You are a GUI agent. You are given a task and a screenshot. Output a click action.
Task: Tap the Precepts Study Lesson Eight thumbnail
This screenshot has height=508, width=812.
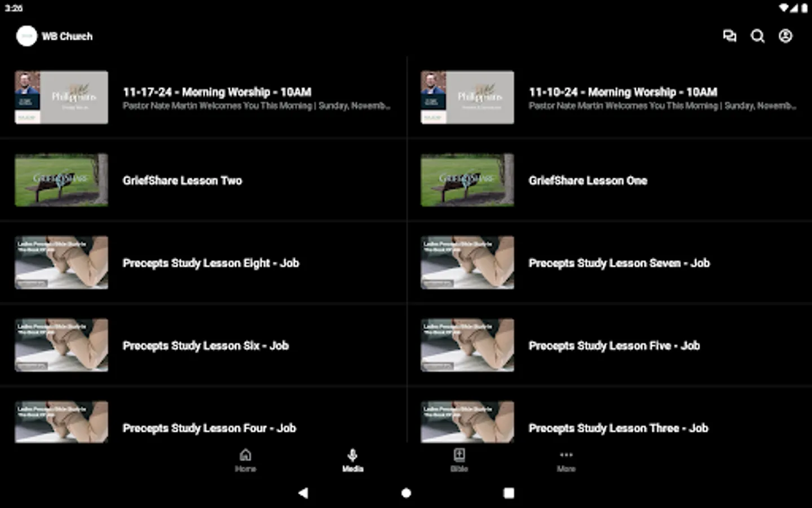(61, 262)
